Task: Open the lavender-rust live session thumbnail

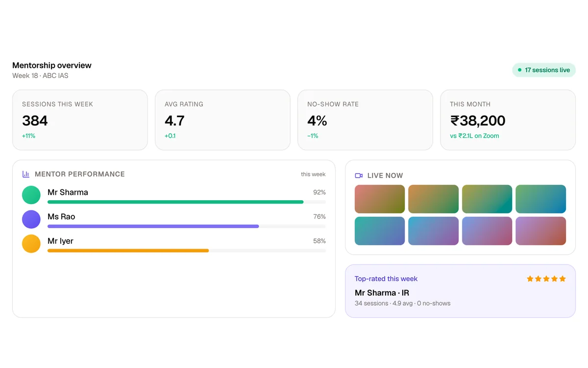Action: point(541,231)
